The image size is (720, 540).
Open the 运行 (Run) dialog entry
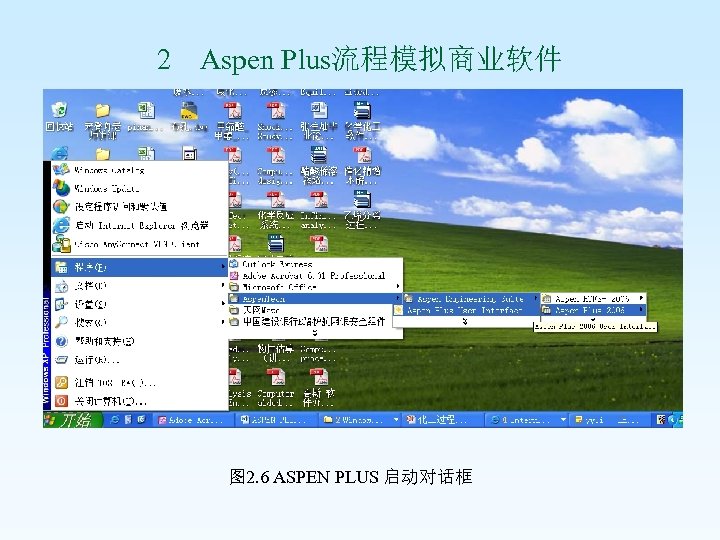[140, 360]
